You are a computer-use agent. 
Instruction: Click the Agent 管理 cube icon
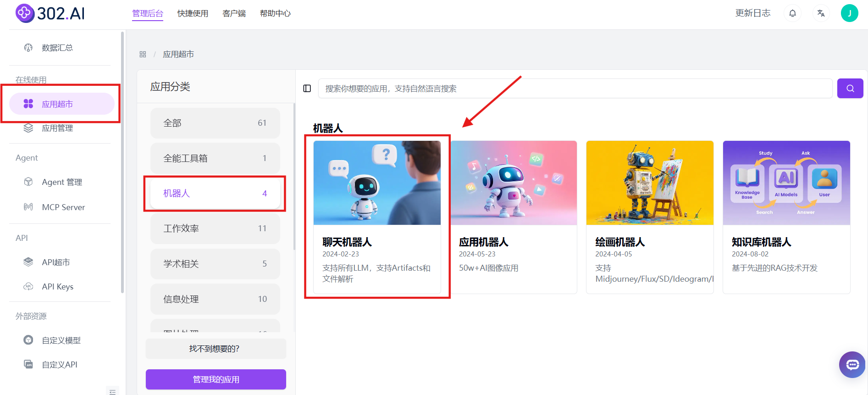tap(28, 182)
